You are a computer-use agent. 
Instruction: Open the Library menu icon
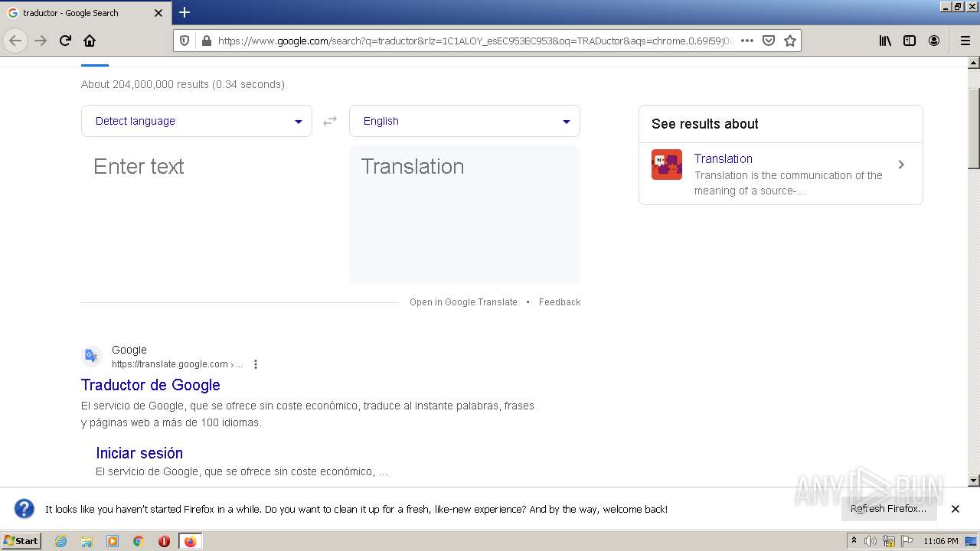pyautogui.click(x=885, y=41)
